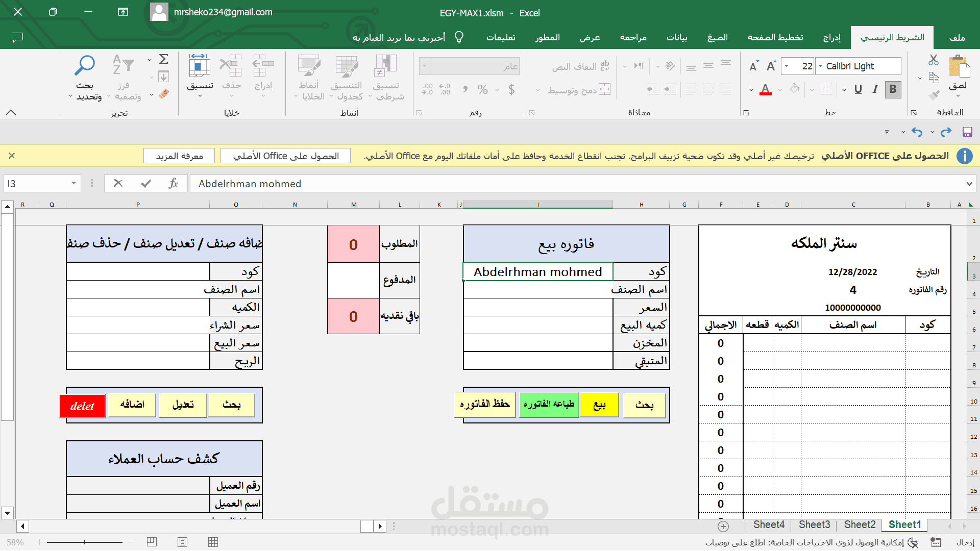This screenshot has height=551, width=980.
Task: Click the Insert Function fx icon
Action: pyautogui.click(x=173, y=184)
